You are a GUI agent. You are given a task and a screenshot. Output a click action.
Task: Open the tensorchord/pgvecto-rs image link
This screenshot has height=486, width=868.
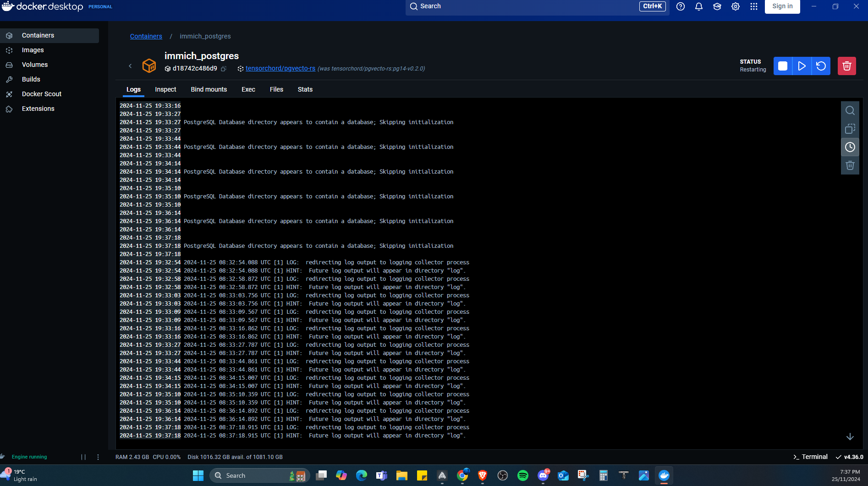(x=280, y=68)
